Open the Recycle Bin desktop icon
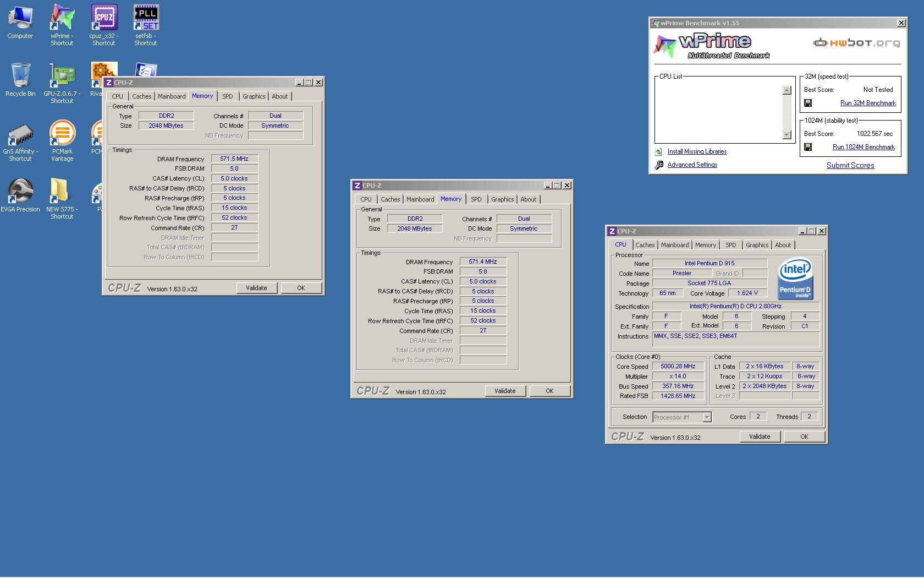 point(20,80)
